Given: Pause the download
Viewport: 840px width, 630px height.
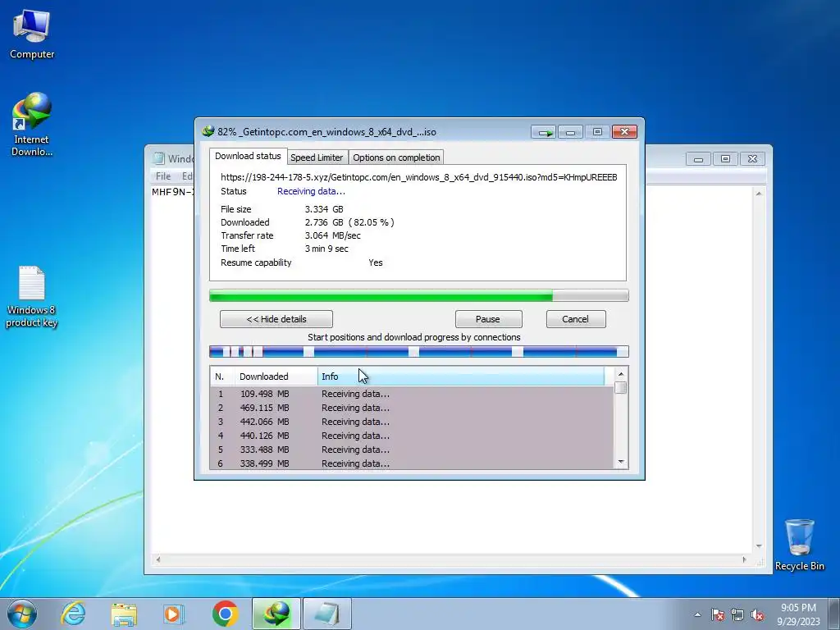Looking at the screenshot, I should click(488, 319).
